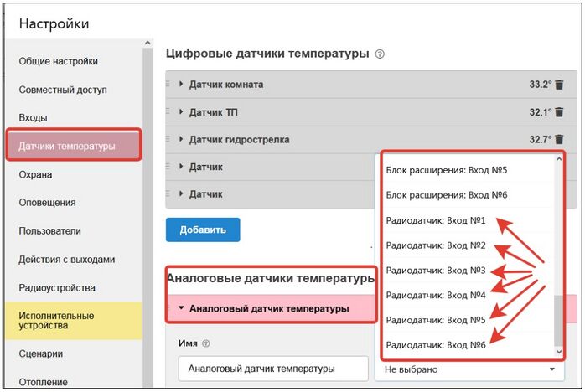Viewport: 585px width, 392px height.
Task: Choose Радиодатчик: Вход №2 option
Action: 435,245
